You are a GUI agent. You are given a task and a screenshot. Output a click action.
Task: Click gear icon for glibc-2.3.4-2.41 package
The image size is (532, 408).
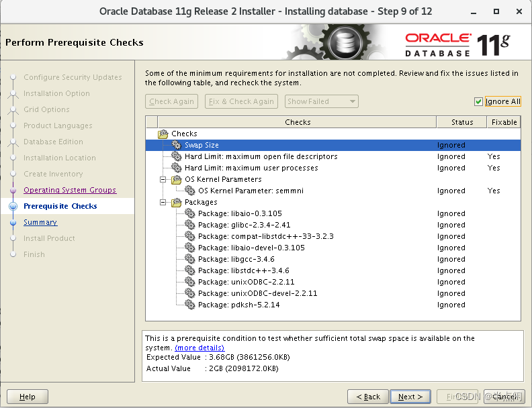[189, 225]
